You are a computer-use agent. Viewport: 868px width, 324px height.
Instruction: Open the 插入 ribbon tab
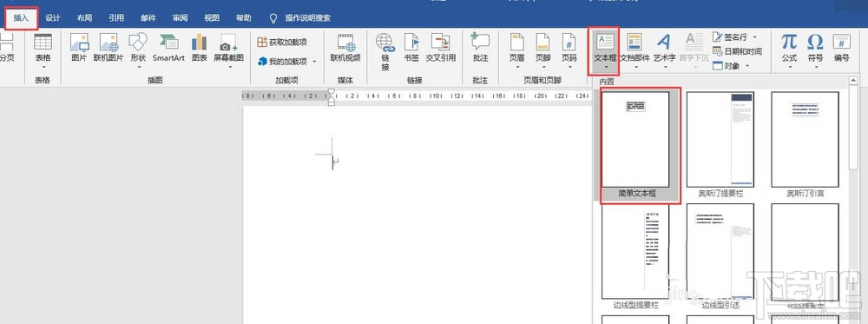[21, 17]
